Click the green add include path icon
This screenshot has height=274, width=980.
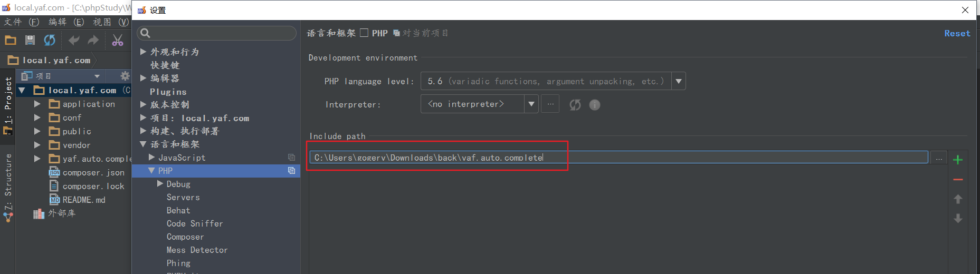958,160
